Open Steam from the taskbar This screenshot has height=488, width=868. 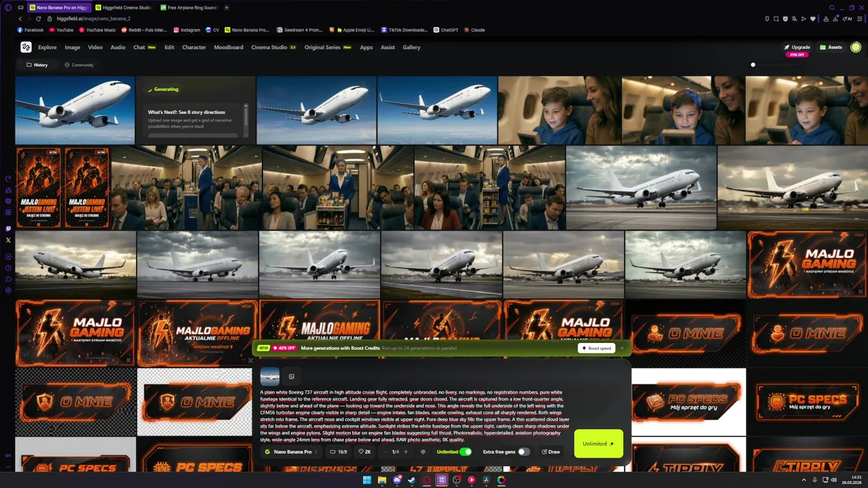point(412,480)
